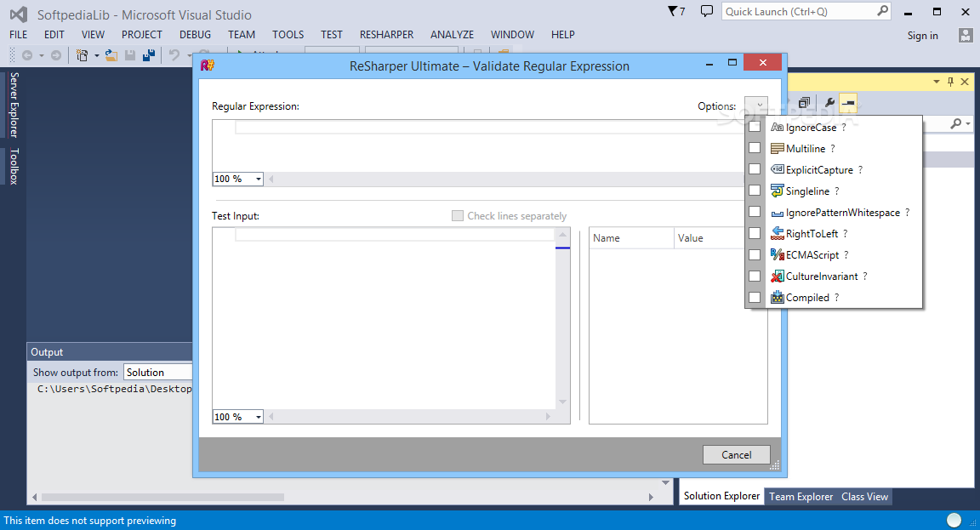Click in the Regular Expression input area

tap(478, 145)
